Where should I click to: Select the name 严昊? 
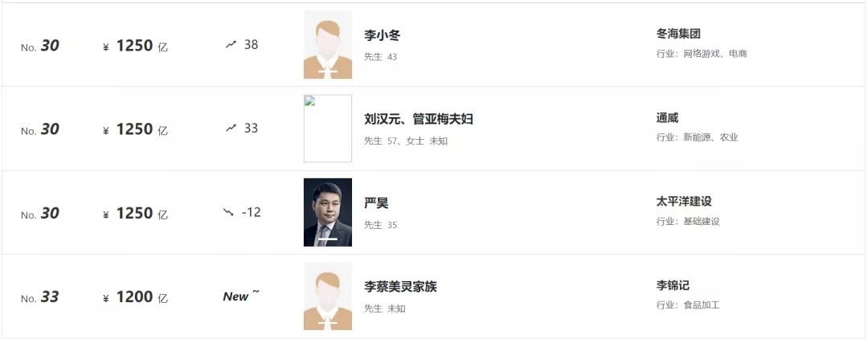376,203
